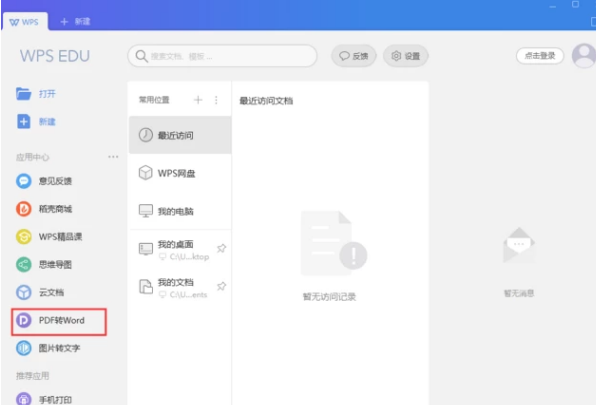Open the PDF转Word converter app
This screenshot has width=596, height=405.
[x=59, y=321]
